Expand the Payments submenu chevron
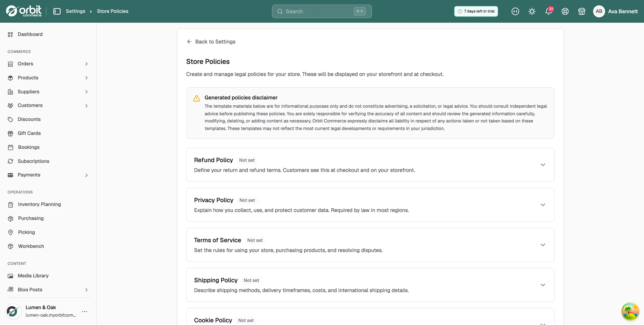This screenshot has height=325, width=644. coord(86,175)
